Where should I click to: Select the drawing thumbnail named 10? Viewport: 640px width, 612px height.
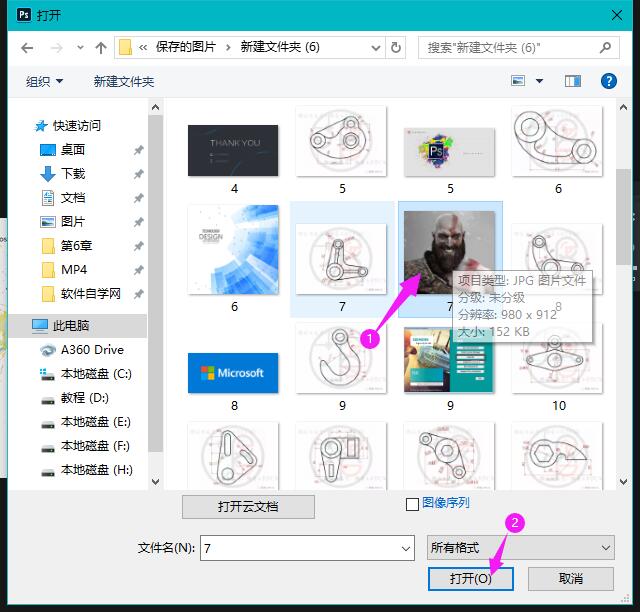(x=557, y=358)
